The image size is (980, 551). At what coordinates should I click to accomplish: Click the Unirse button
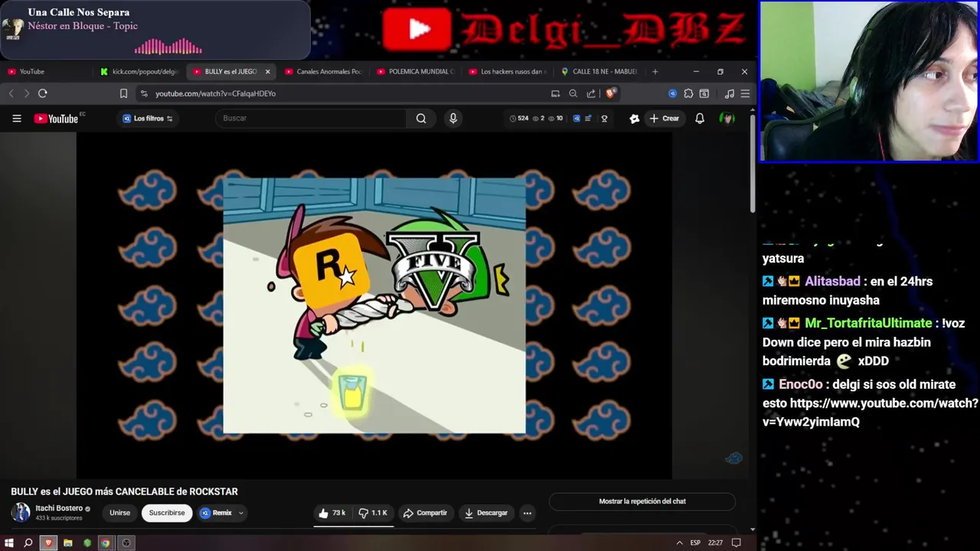point(119,513)
